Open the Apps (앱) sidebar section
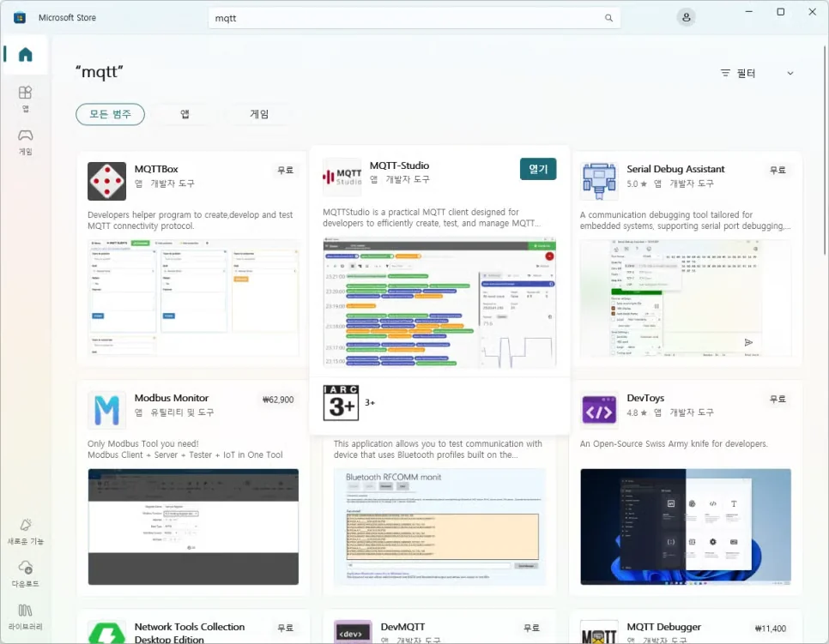The width and height of the screenshot is (829, 644). pos(25,99)
